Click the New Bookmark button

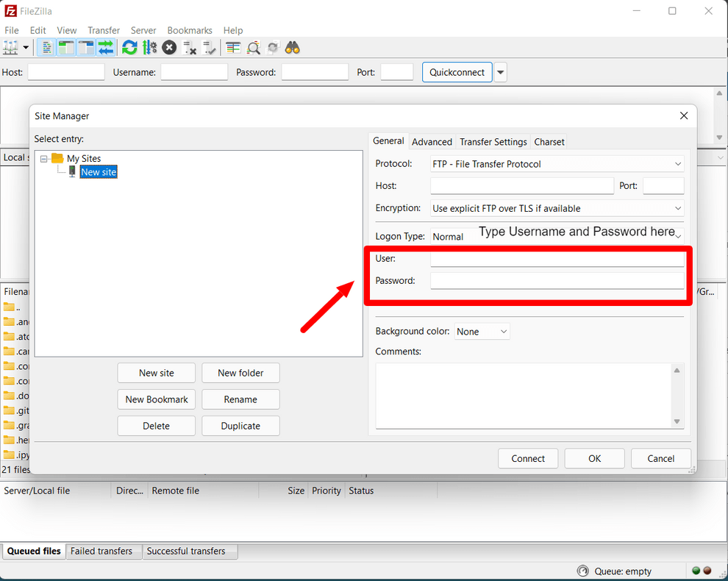[157, 399]
